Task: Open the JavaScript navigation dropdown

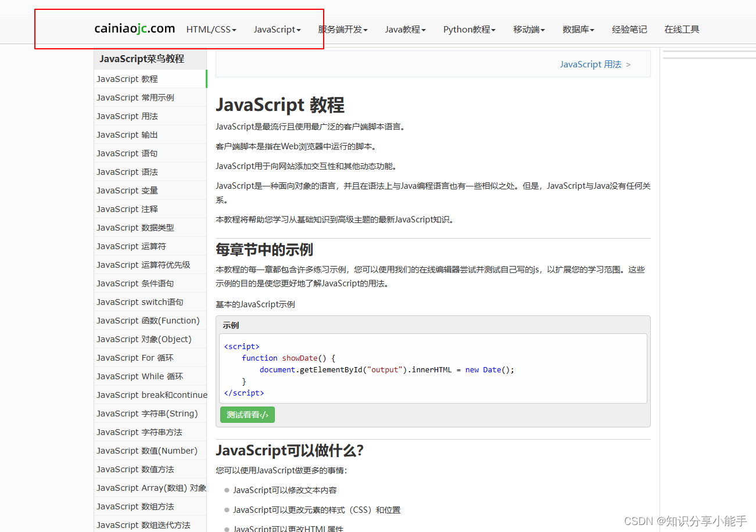Action: [x=277, y=29]
